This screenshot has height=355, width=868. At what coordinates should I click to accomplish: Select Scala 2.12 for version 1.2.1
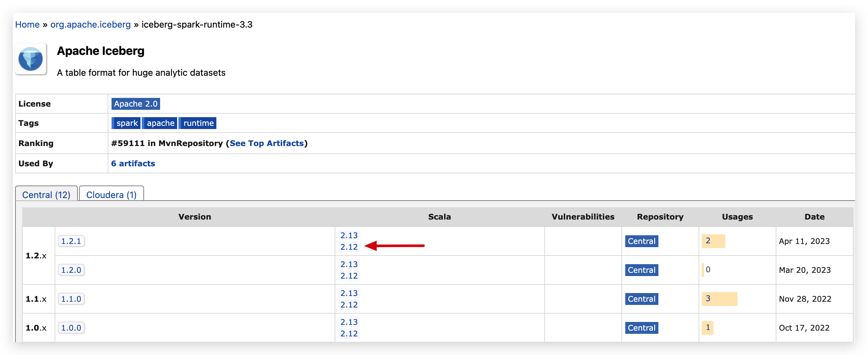tap(349, 247)
